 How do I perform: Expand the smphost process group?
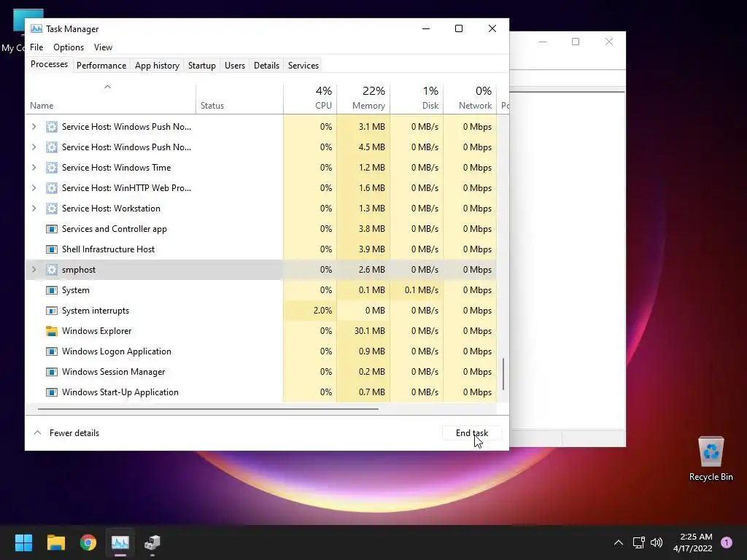pyautogui.click(x=34, y=270)
